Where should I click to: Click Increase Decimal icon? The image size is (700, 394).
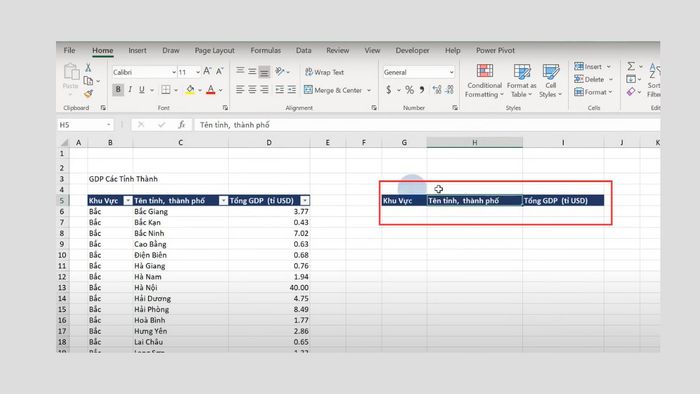[x=437, y=90]
